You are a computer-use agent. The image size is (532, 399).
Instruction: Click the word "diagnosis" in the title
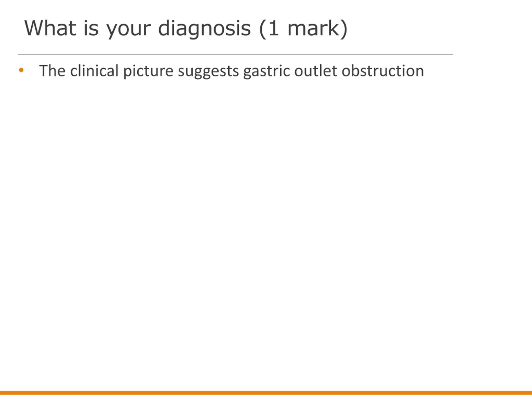pos(204,29)
